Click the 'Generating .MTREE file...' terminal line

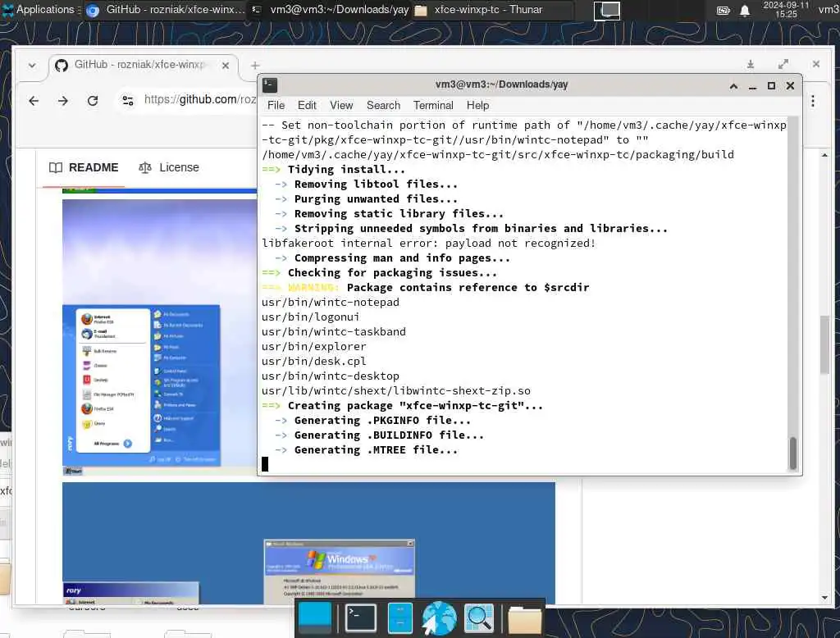tap(367, 450)
